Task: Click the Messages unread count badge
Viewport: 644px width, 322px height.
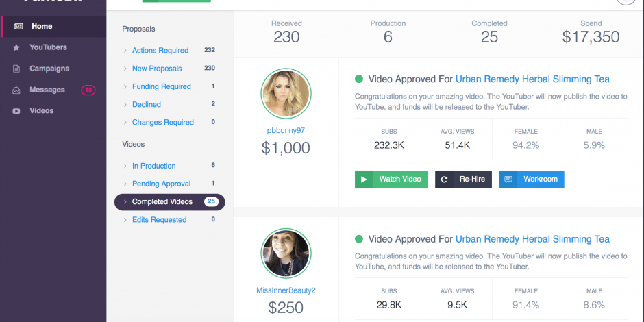Action: point(88,90)
